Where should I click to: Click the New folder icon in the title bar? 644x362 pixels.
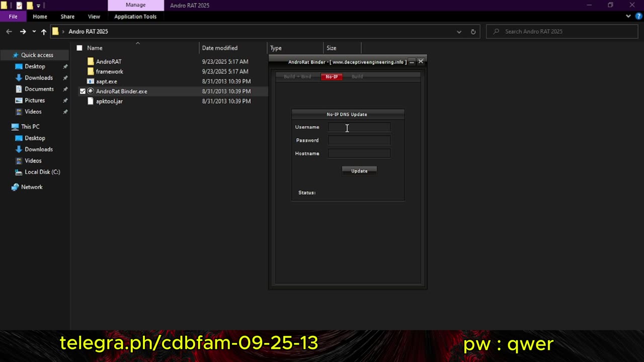(30, 6)
